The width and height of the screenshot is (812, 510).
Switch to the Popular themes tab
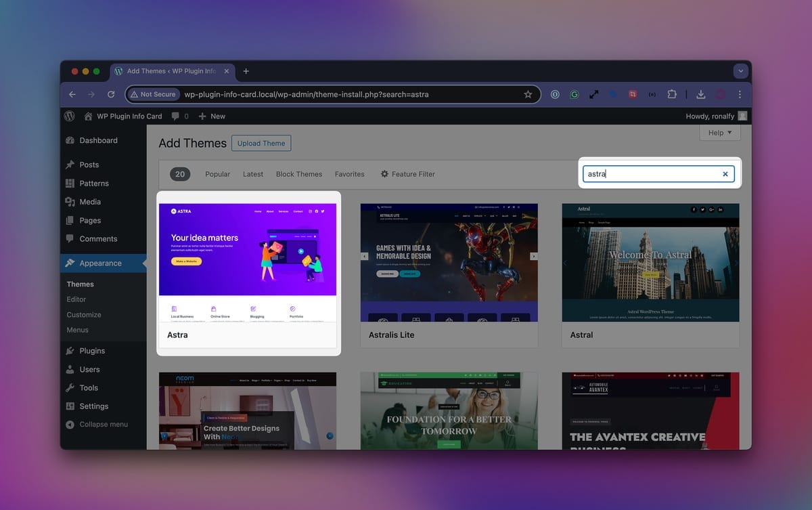click(x=217, y=174)
